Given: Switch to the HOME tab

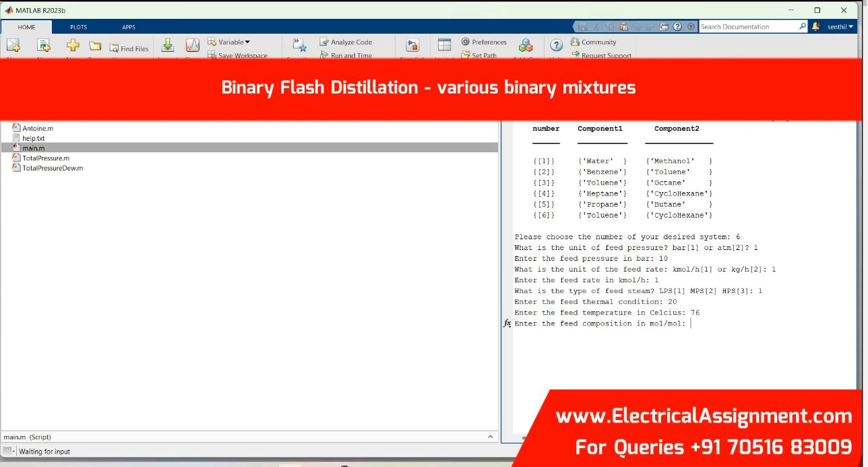Looking at the screenshot, I should tap(27, 27).
